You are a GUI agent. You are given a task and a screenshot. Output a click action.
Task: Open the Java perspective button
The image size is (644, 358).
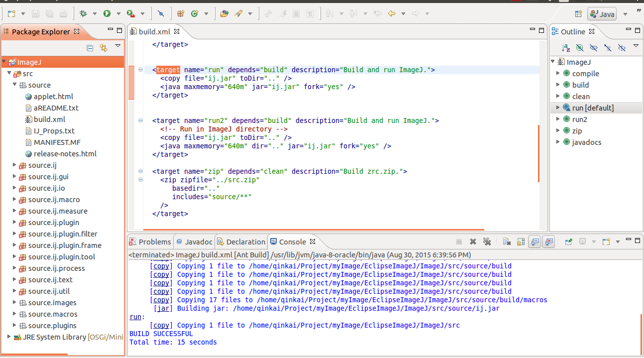pyautogui.click(x=602, y=14)
